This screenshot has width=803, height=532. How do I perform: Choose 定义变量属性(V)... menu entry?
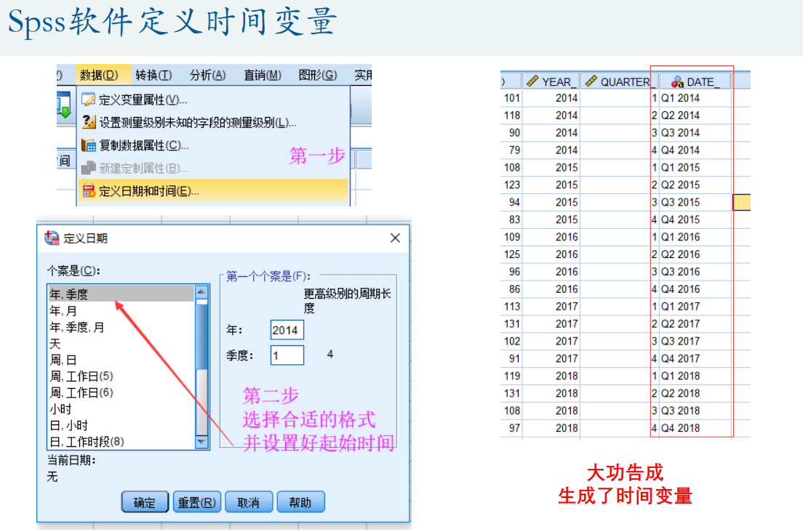pyautogui.click(x=214, y=100)
